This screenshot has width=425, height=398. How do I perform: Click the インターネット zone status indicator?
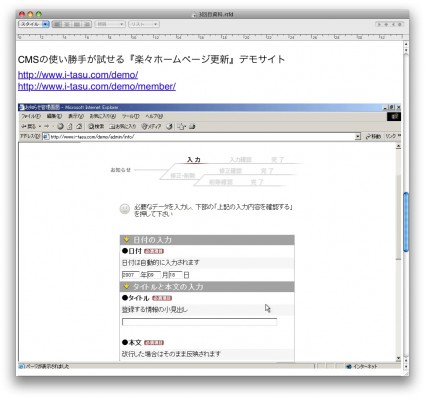362,366
